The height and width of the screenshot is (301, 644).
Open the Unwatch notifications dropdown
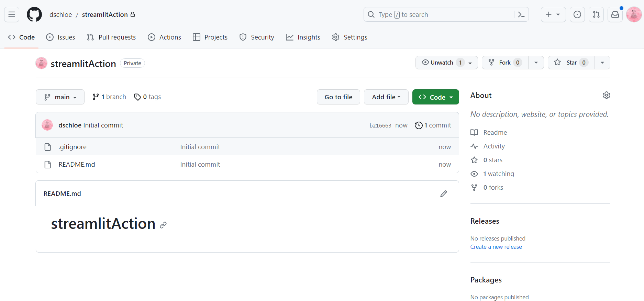(446, 63)
